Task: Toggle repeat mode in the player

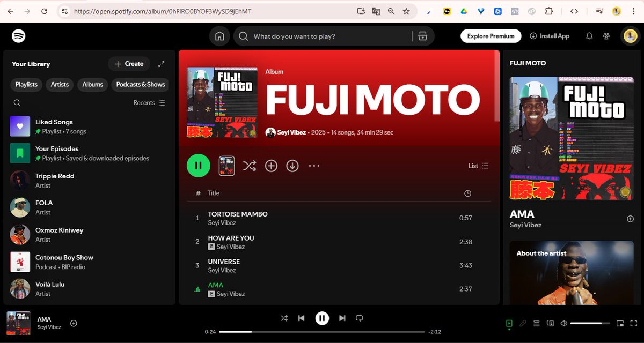Action: tap(360, 318)
